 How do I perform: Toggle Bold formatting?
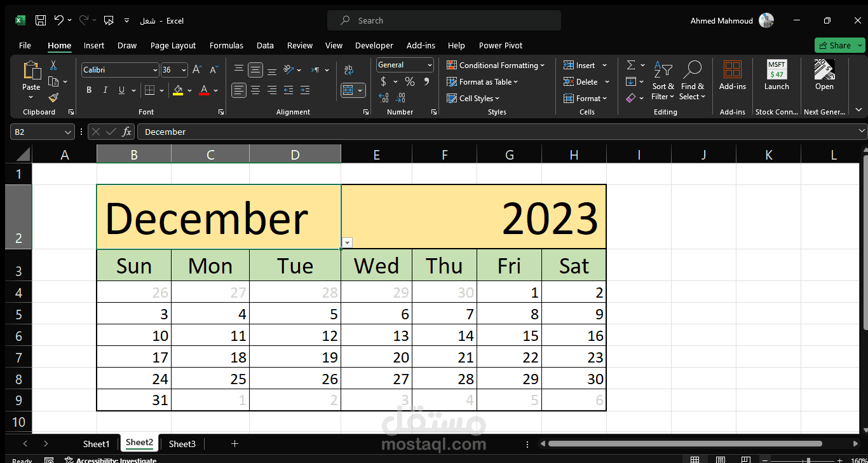[x=89, y=90]
